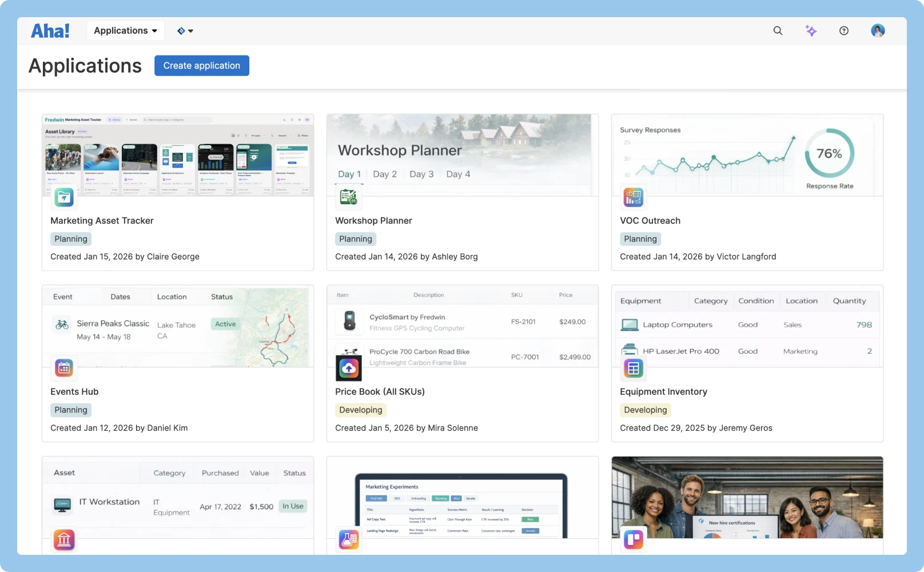Open help via the question mark icon
Screen dimensions: 924x572
[844, 30]
